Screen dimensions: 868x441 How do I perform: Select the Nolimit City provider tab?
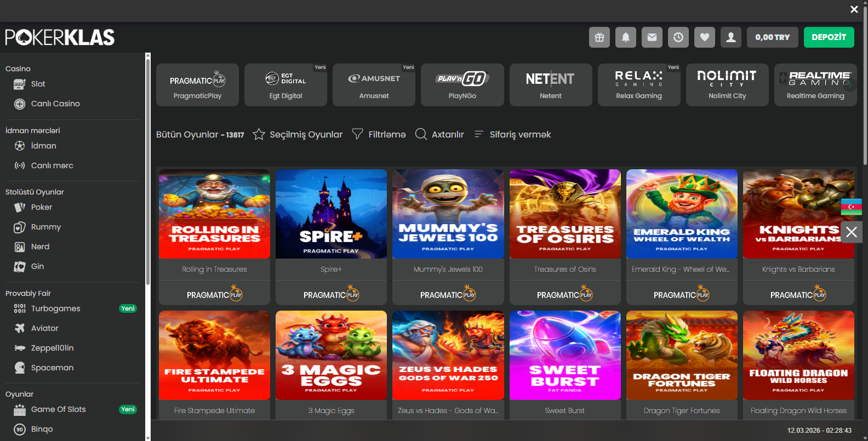coord(727,85)
